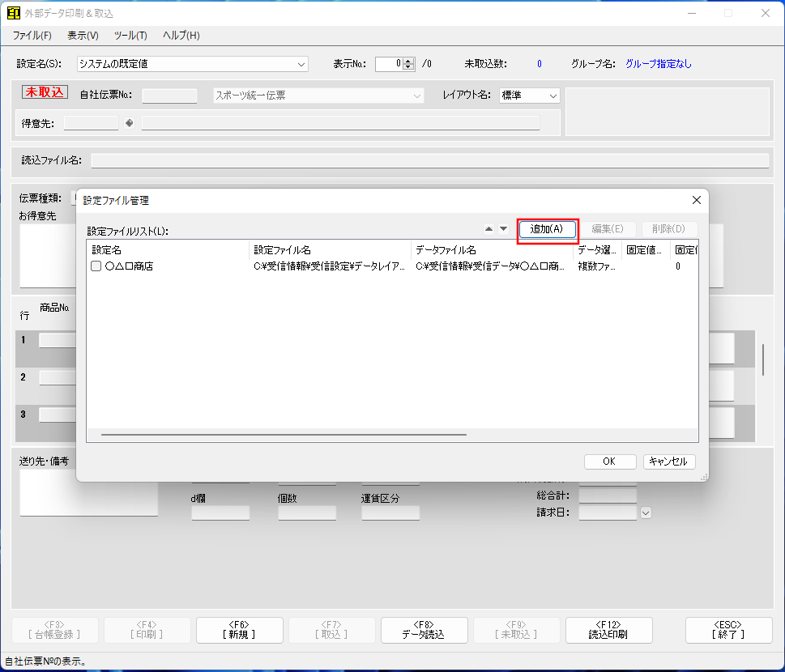Viewport: 785px width, 672px height.
Task: Click the F3 台帳登録 button
Action: (54, 630)
